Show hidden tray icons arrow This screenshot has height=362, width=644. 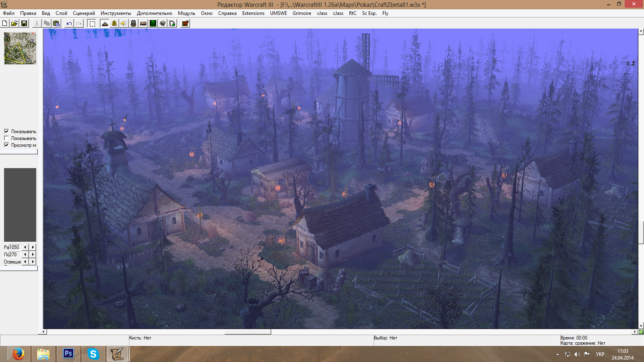point(557,354)
